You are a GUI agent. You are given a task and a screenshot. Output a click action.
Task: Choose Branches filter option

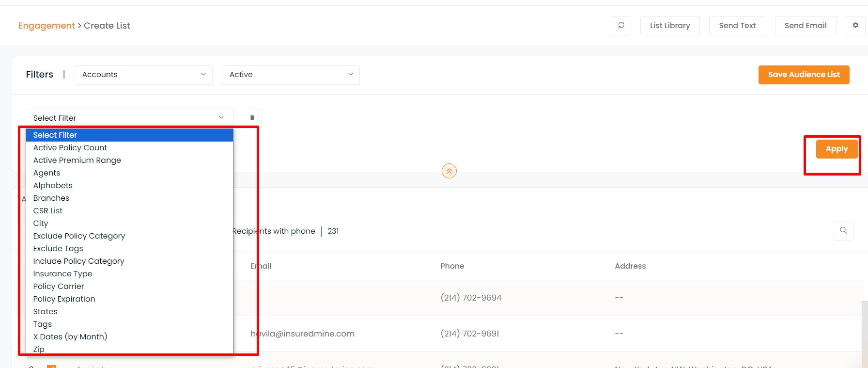click(129, 198)
